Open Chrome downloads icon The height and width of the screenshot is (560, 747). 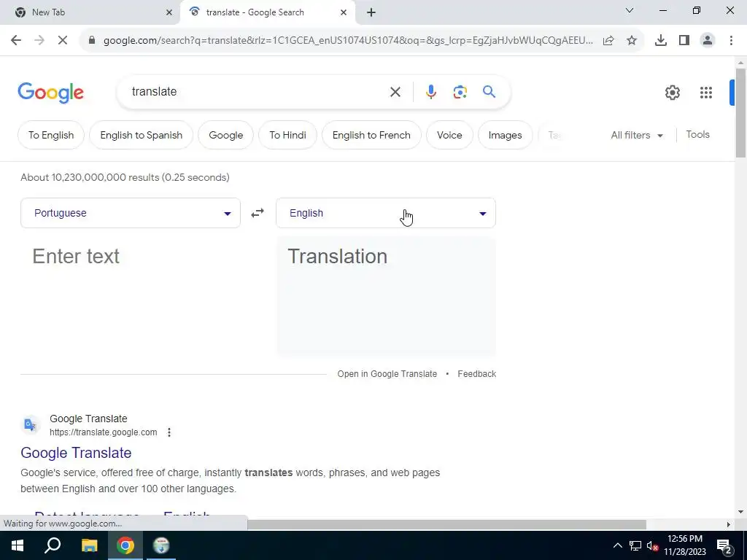(x=661, y=41)
